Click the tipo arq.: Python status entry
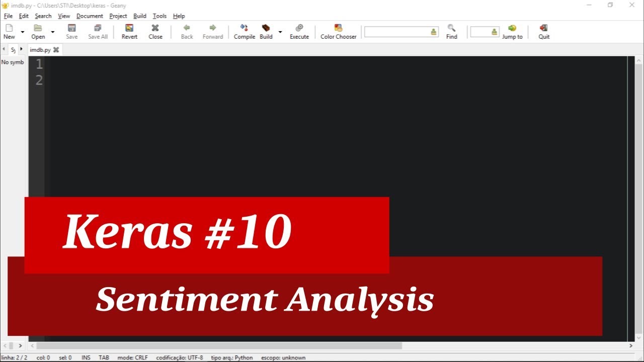 pyautogui.click(x=232, y=357)
